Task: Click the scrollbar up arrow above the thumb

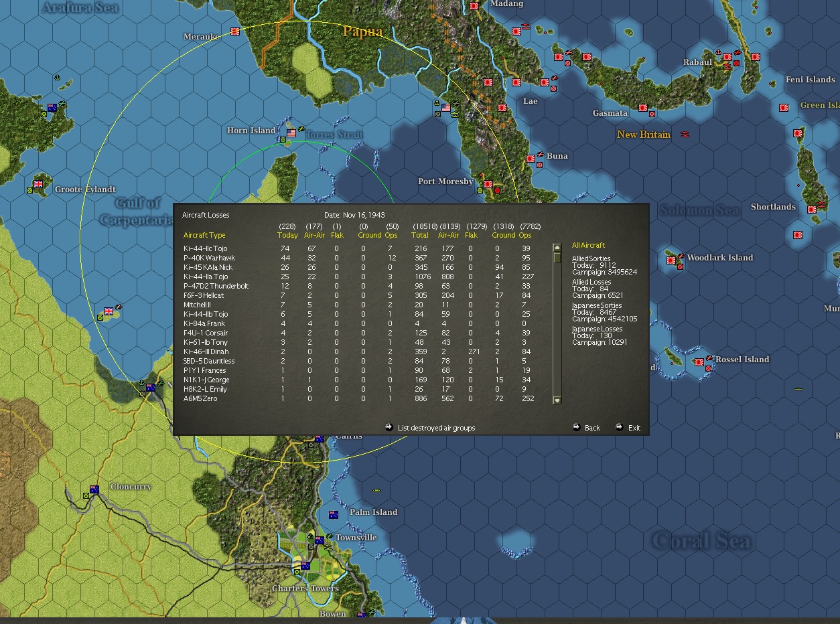Action: coord(557,247)
